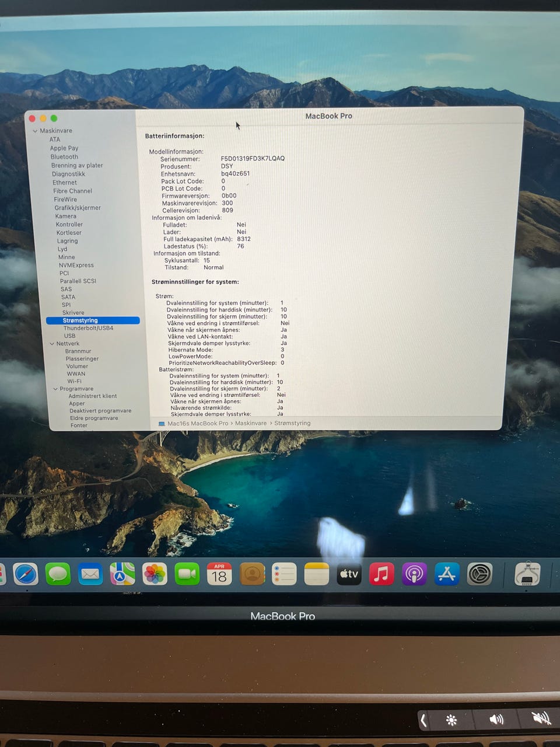This screenshot has width=560, height=747.
Task: Show Lagring information
Action: tap(67, 241)
